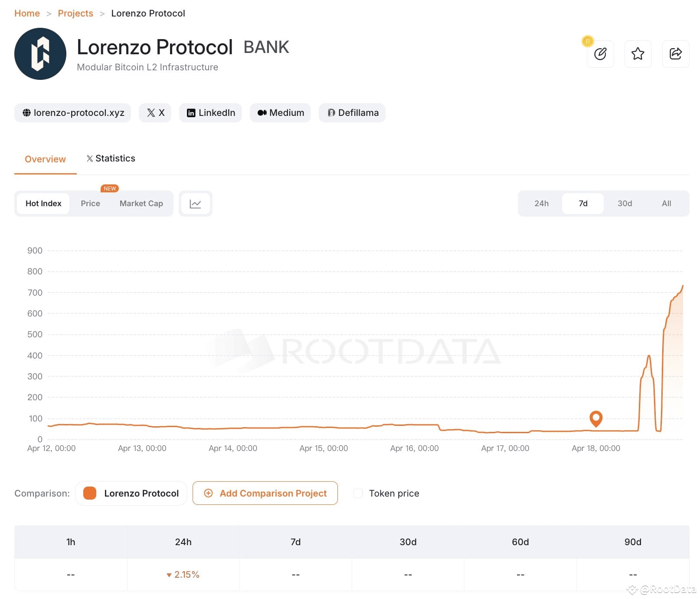Select the 30d time range
The height and width of the screenshot is (599, 700).
624,203
